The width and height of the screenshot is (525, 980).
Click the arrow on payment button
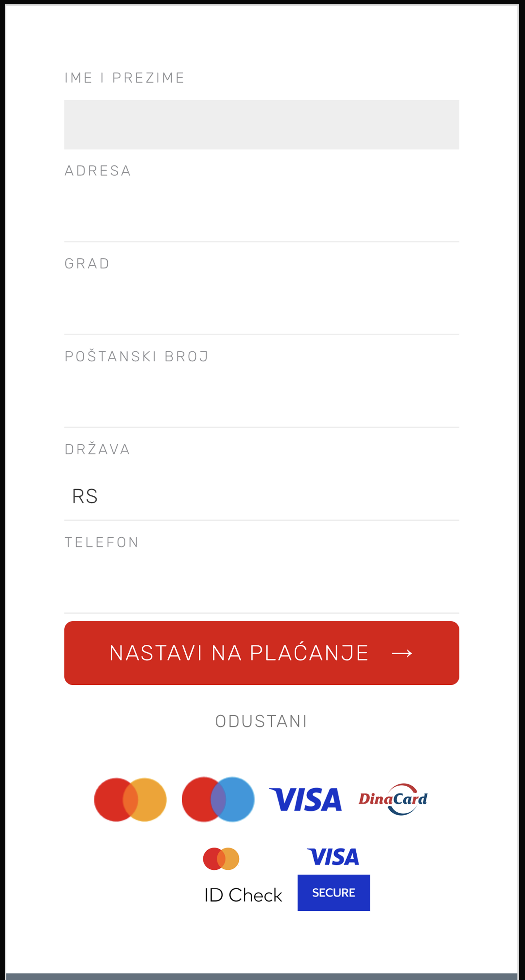(x=402, y=654)
